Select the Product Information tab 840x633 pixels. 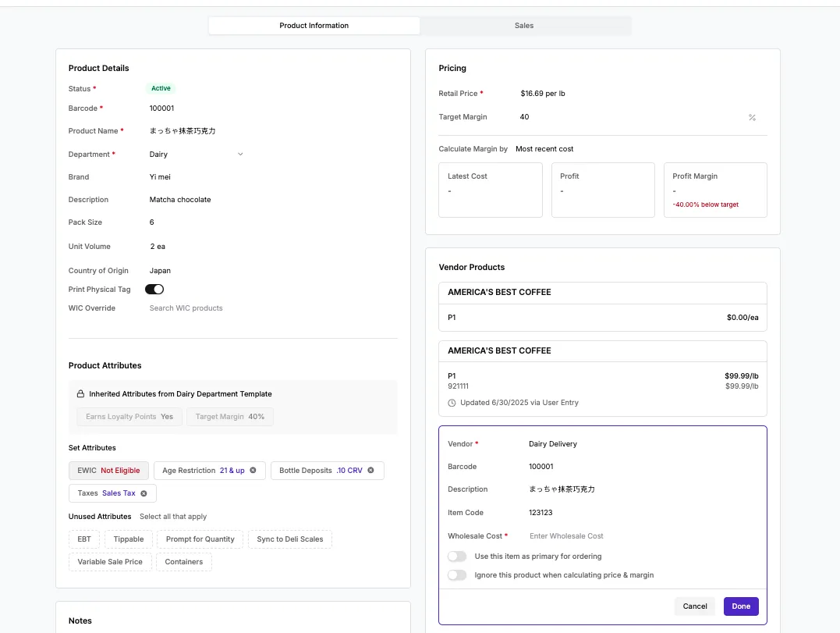click(x=314, y=26)
